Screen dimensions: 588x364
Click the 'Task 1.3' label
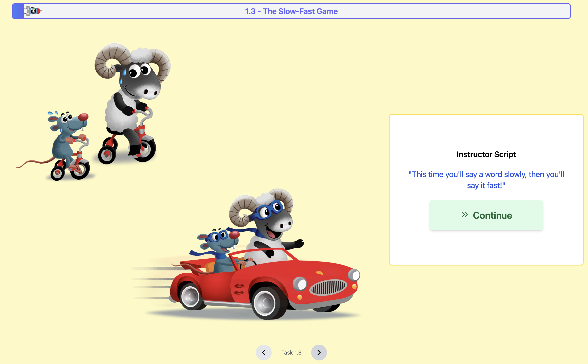pos(291,352)
